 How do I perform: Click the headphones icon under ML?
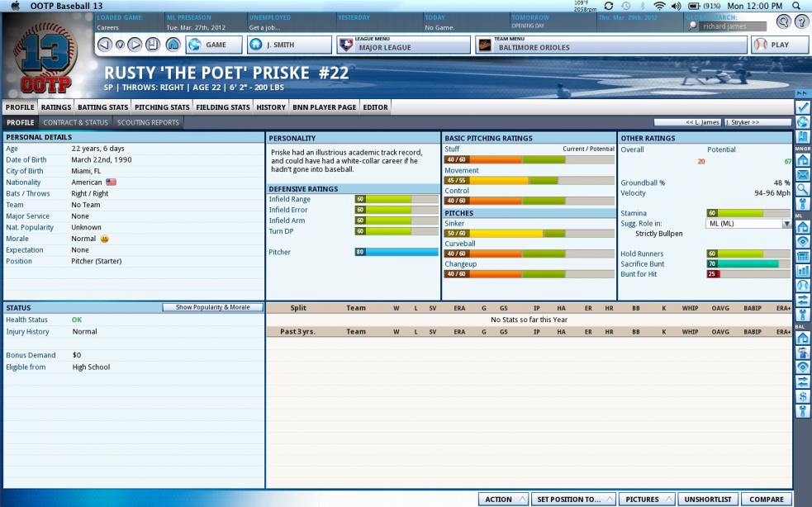coord(803,285)
